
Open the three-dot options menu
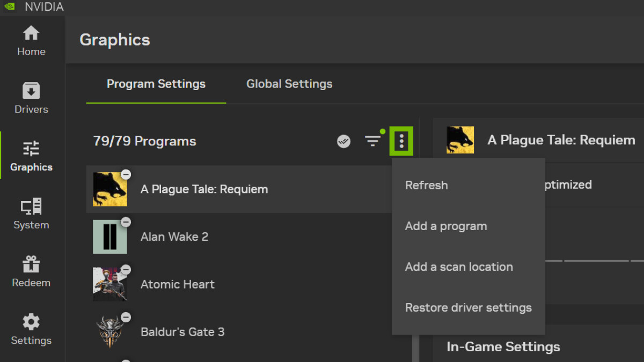coord(401,141)
